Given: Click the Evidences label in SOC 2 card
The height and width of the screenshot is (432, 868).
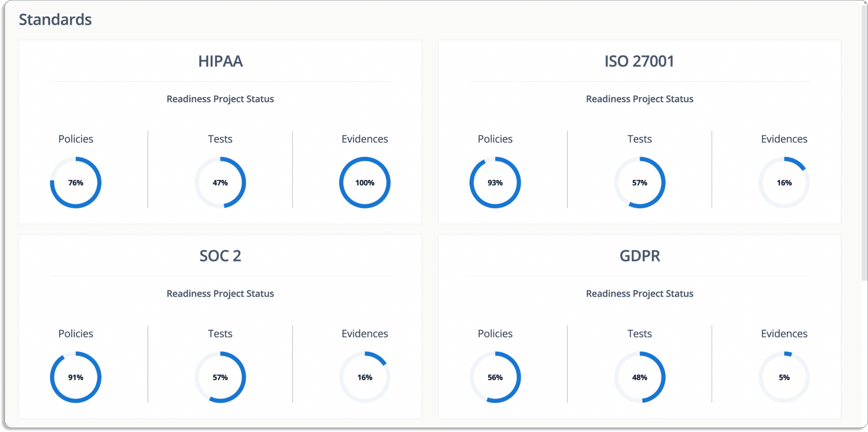Looking at the screenshot, I should point(365,334).
